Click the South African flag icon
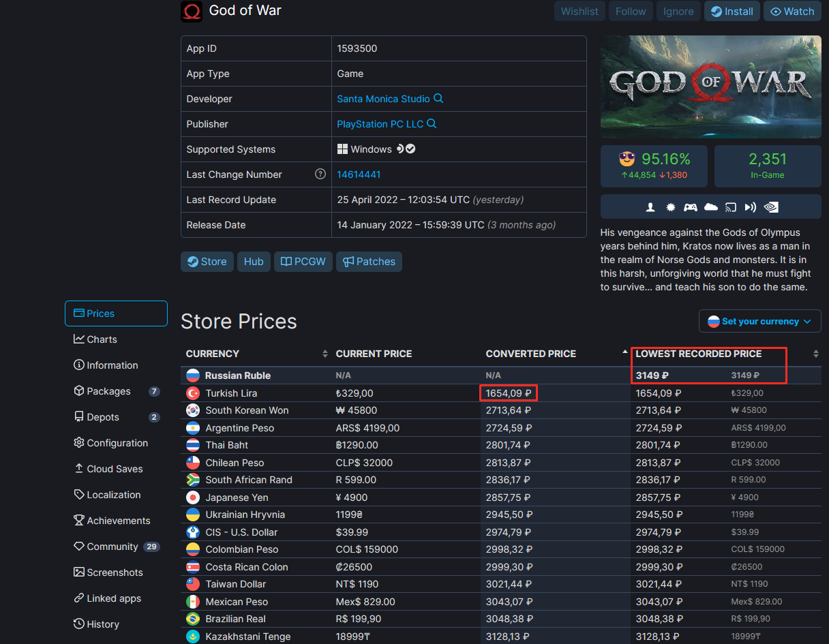 point(193,480)
